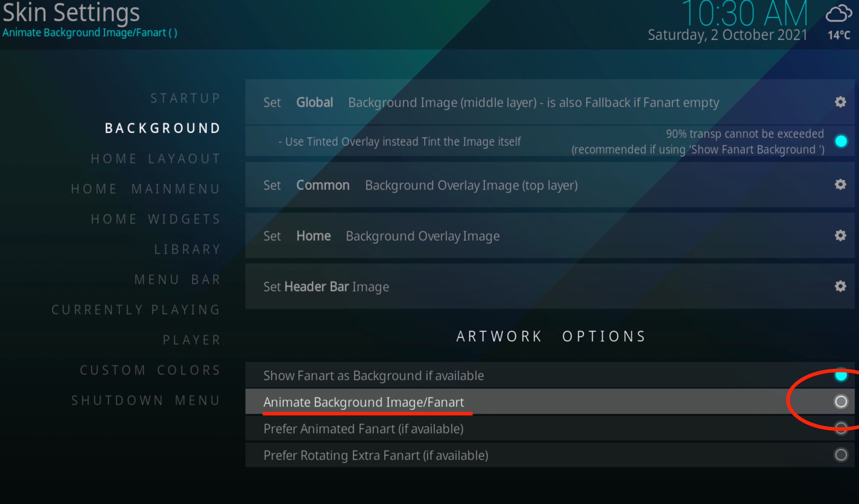Click 'Prefer Animated Fanart (if available)' label
This screenshot has height=504, width=859.
point(363,429)
